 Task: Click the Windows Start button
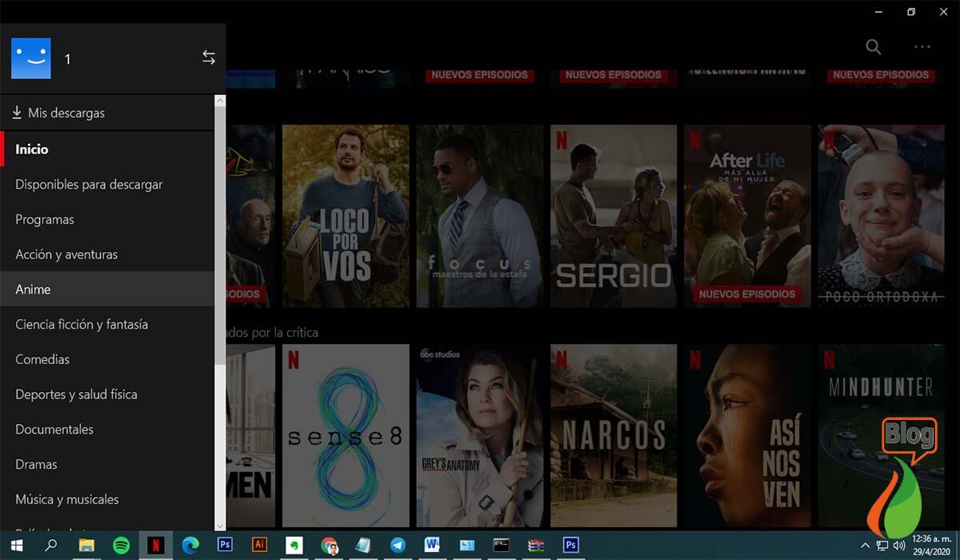[16, 546]
